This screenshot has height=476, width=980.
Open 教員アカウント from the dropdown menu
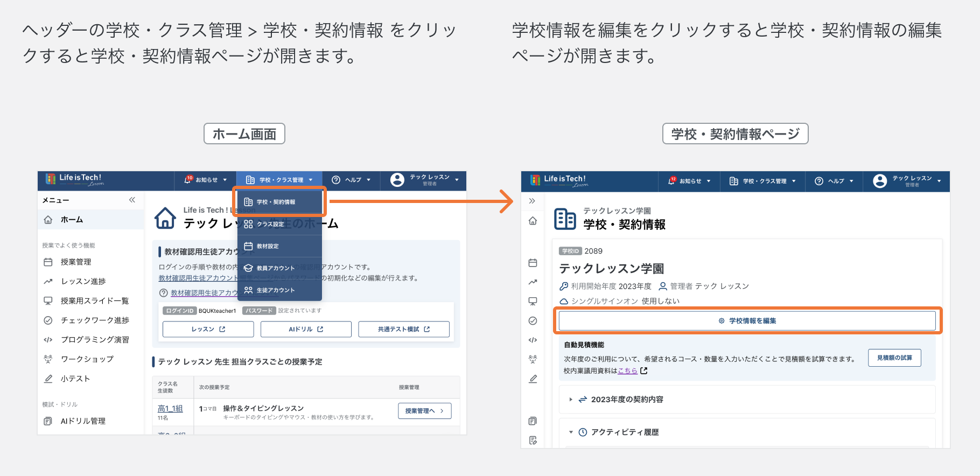point(279,268)
